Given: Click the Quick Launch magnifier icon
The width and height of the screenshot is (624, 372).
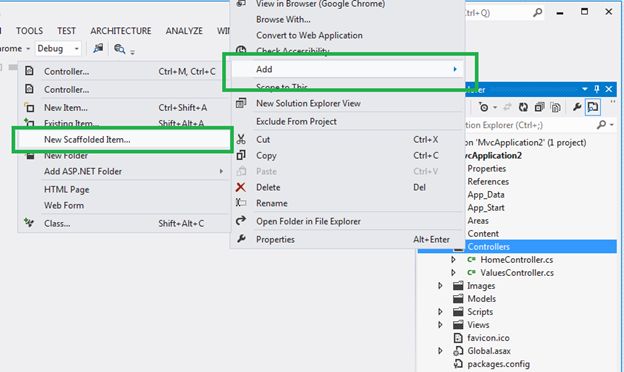Looking at the screenshot, I should coord(537,13).
